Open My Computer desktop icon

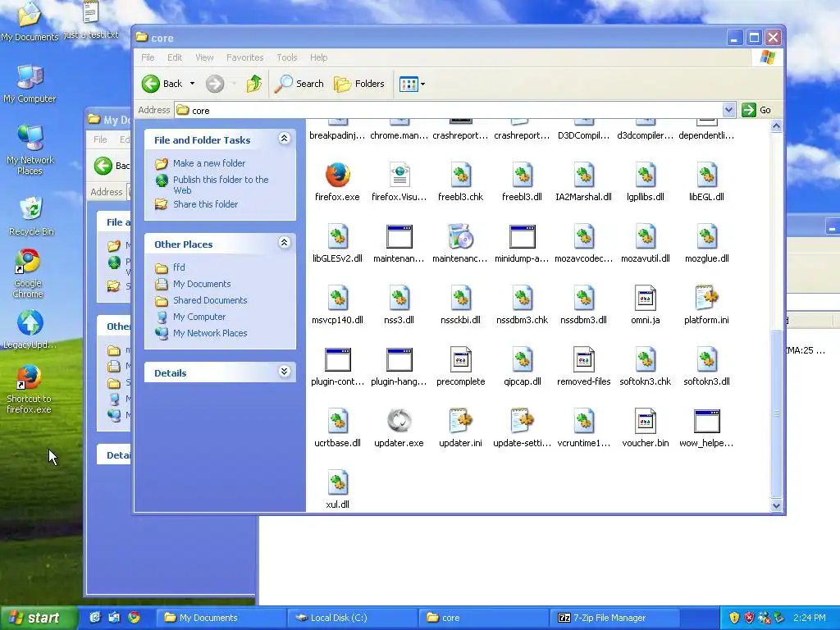[30, 84]
